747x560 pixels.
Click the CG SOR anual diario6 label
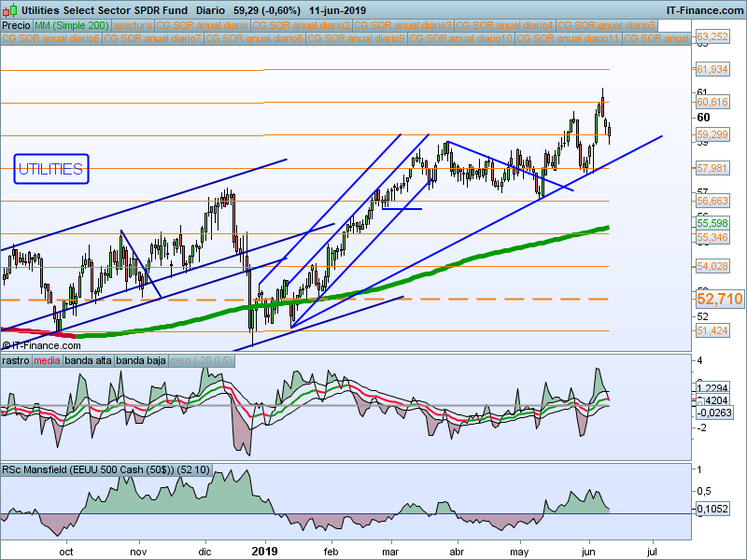pos(51,38)
